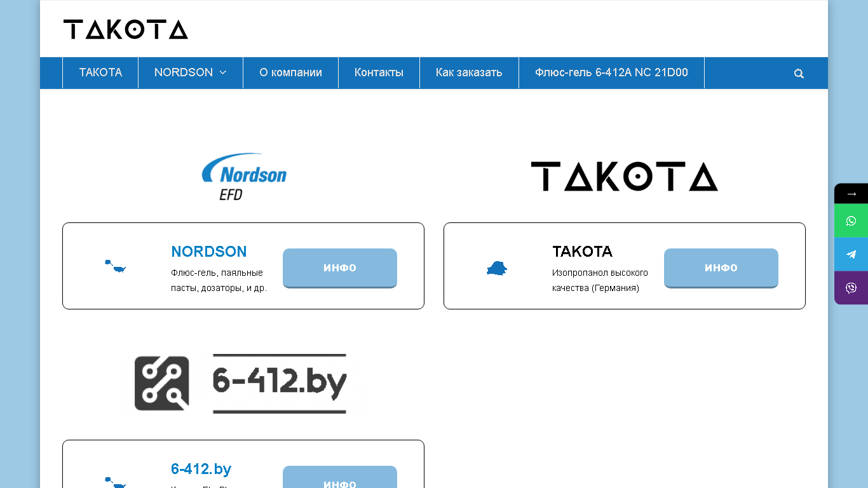Click ИНФО button in TAKOTA card

coord(721,268)
